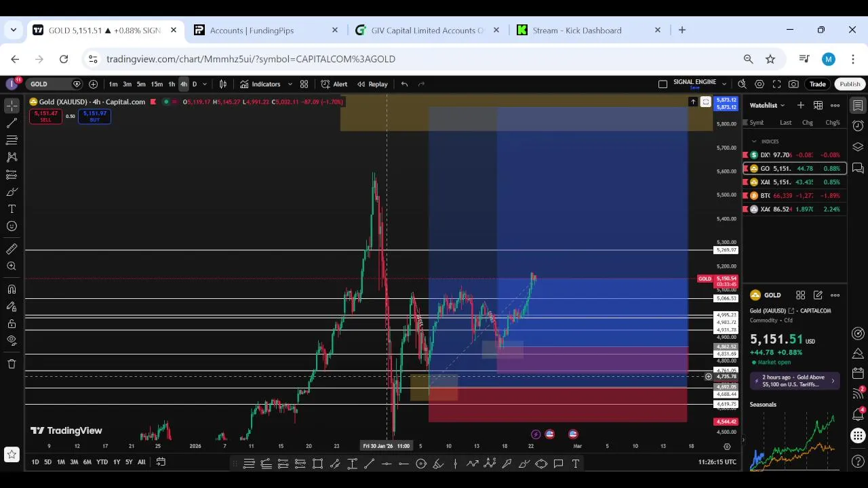Select the YTD date range

point(102,462)
